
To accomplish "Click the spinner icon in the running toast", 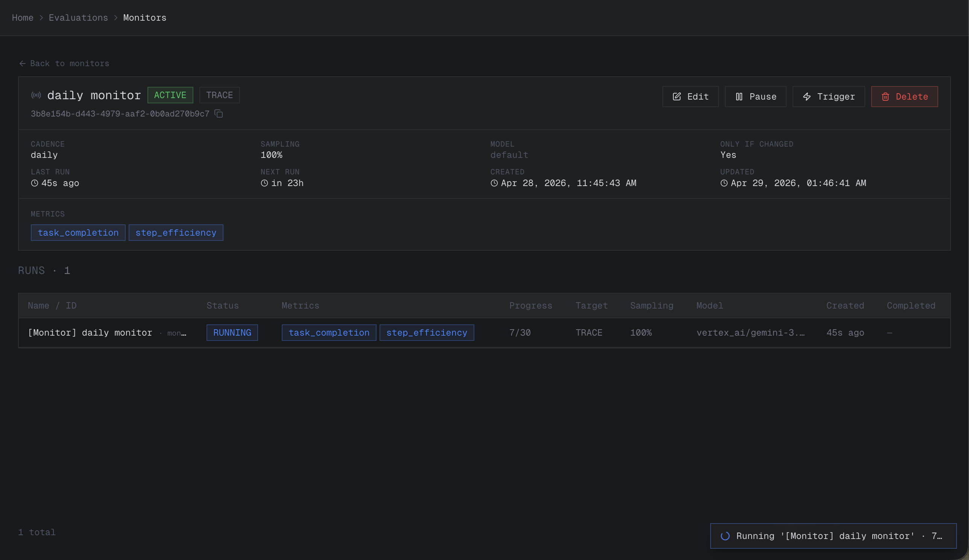I will coord(725,536).
